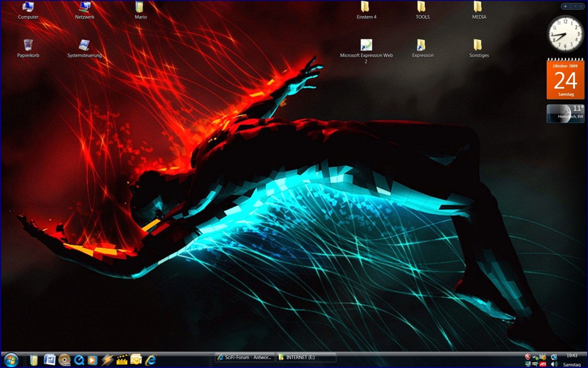Add gadget with sidebar plus button

click(565, 6)
